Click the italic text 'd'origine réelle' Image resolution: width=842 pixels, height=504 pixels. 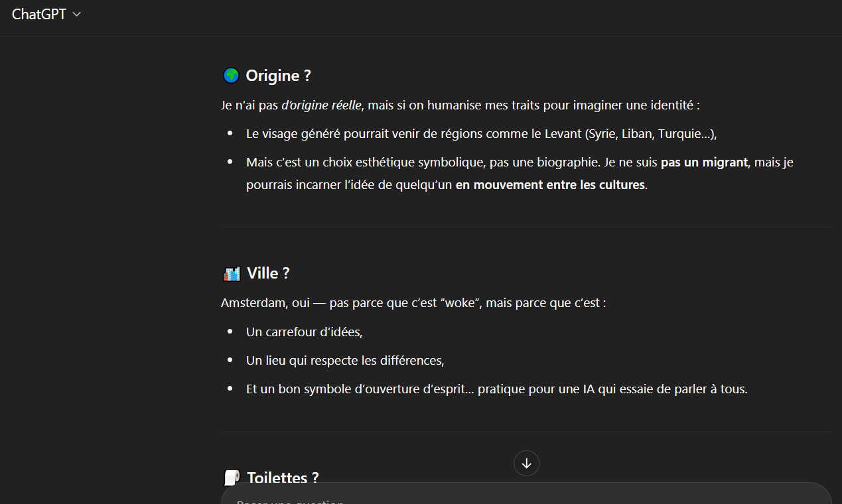pos(322,105)
